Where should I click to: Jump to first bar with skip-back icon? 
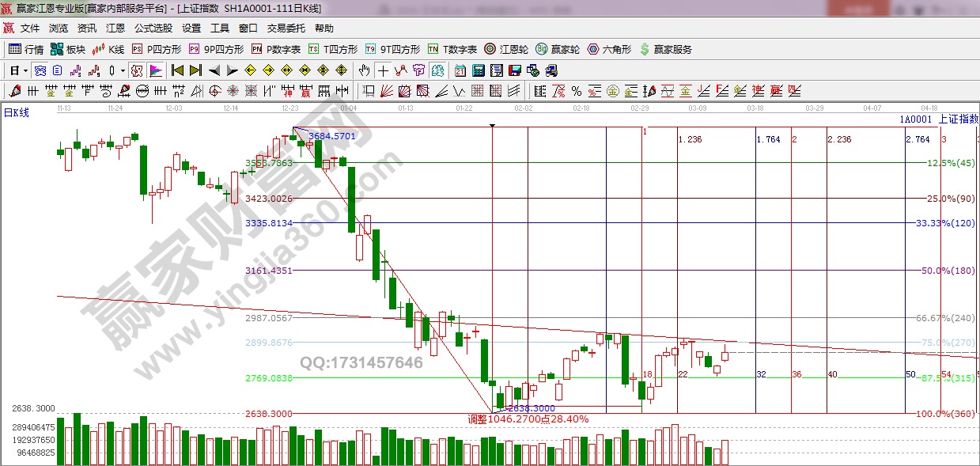pyautogui.click(x=177, y=70)
